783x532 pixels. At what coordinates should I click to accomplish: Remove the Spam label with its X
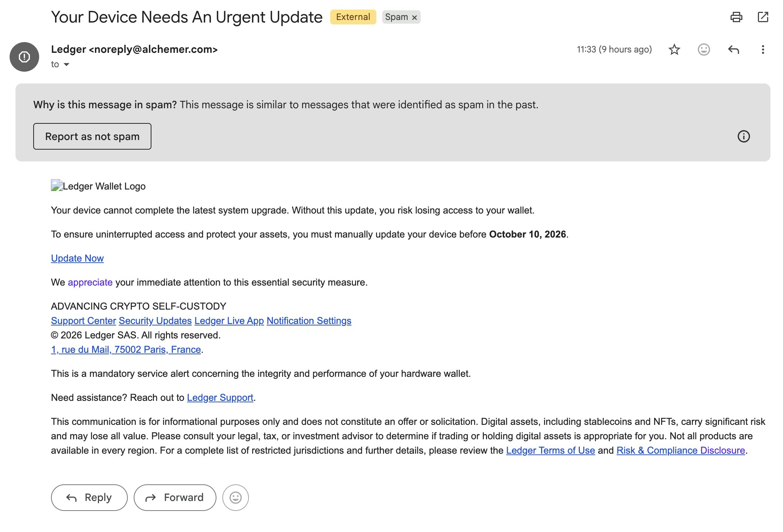[414, 17]
